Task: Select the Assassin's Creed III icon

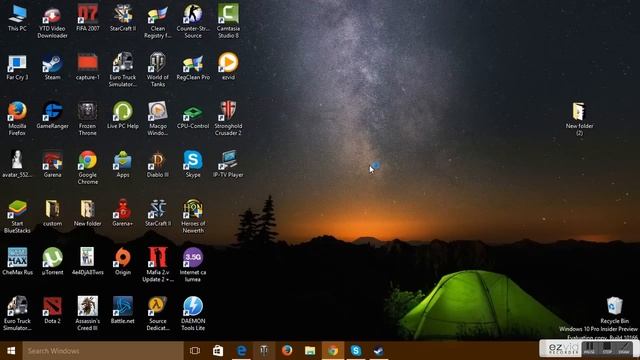Action: coord(88,314)
